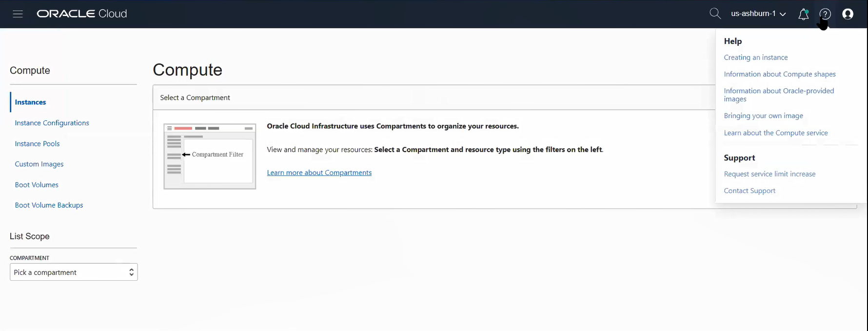Open the Pick a compartment dropdown
Viewport: 868px width, 331px height.
pyautogui.click(x=74, y=272)
